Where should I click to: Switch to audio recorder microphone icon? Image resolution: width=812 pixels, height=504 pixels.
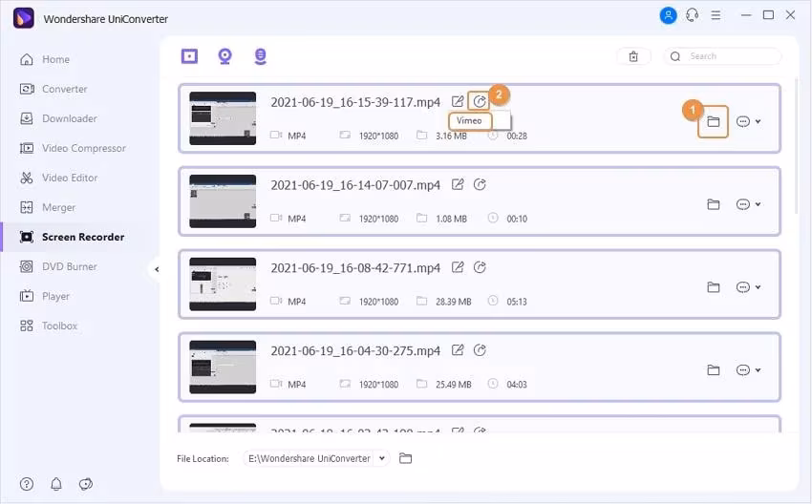click(261, 56)
